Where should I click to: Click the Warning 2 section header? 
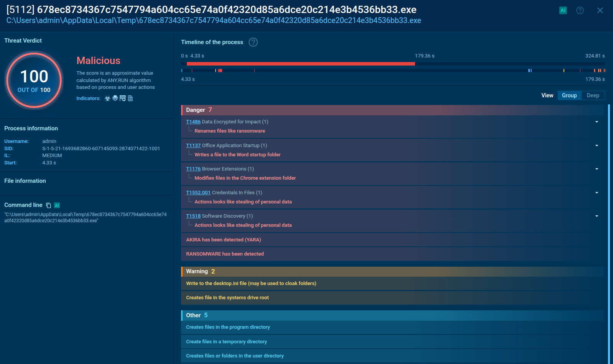point(392,271)
